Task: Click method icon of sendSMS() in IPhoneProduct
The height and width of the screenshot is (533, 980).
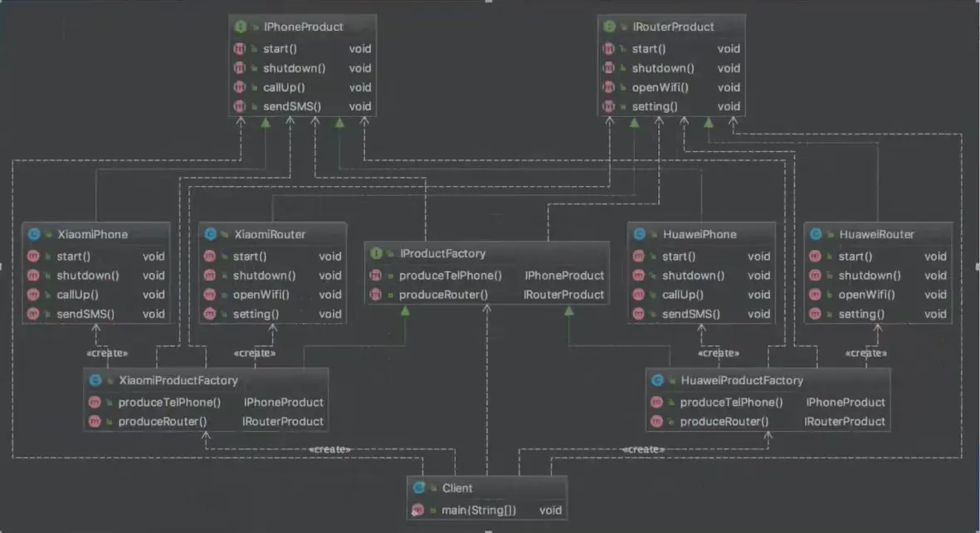Action: (239, 107)
